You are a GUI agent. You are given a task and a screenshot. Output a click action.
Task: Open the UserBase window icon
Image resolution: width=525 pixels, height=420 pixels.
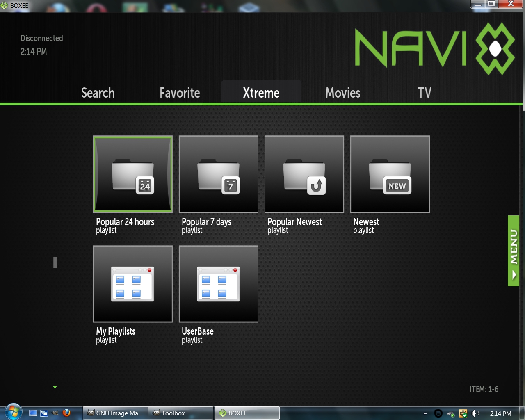[x=219, y=284]
